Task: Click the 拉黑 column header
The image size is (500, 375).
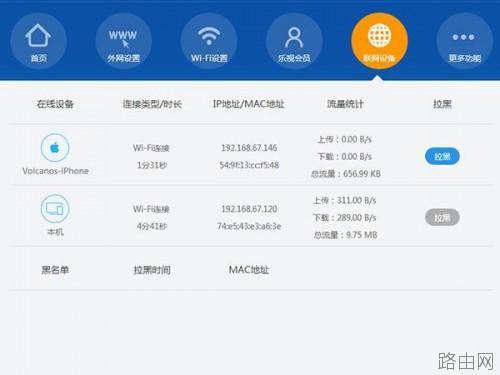Action: tap(442, 104)
